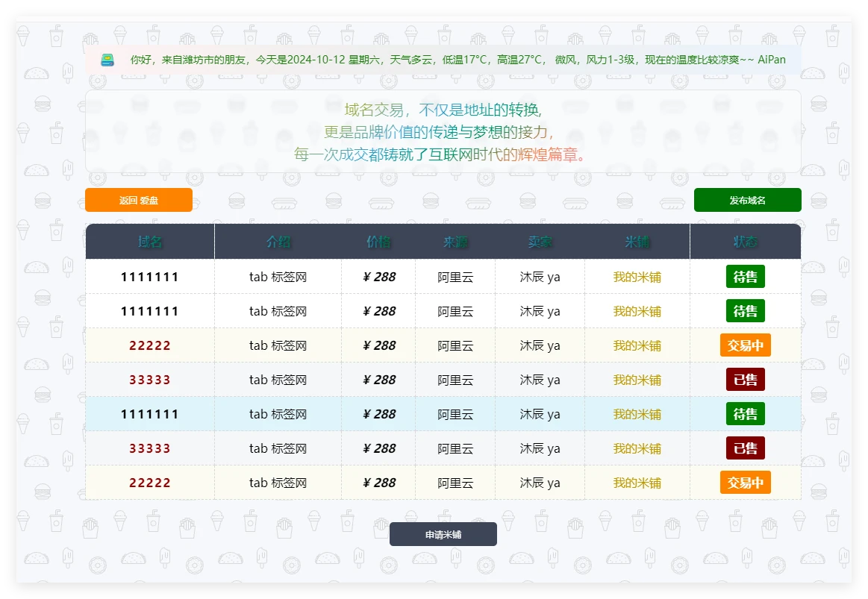
Task: Click the 待售 badge in the first row
Action: [x=745, y=277]
